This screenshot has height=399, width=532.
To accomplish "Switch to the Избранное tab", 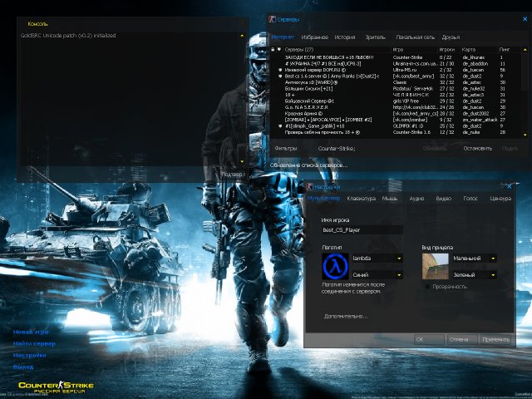I will [x=314, y=37].
